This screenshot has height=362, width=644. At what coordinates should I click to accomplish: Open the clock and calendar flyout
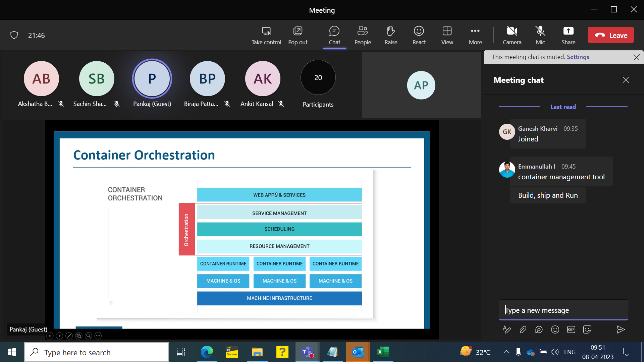coord(598,352)
